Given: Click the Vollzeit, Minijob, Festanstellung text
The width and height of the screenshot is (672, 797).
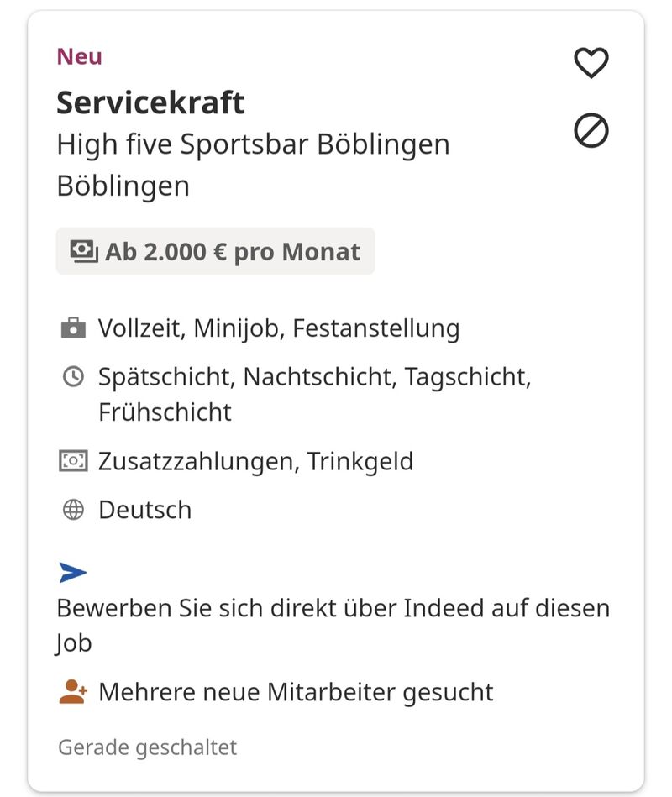Looking at the screenshot, I should click(279, 328).
